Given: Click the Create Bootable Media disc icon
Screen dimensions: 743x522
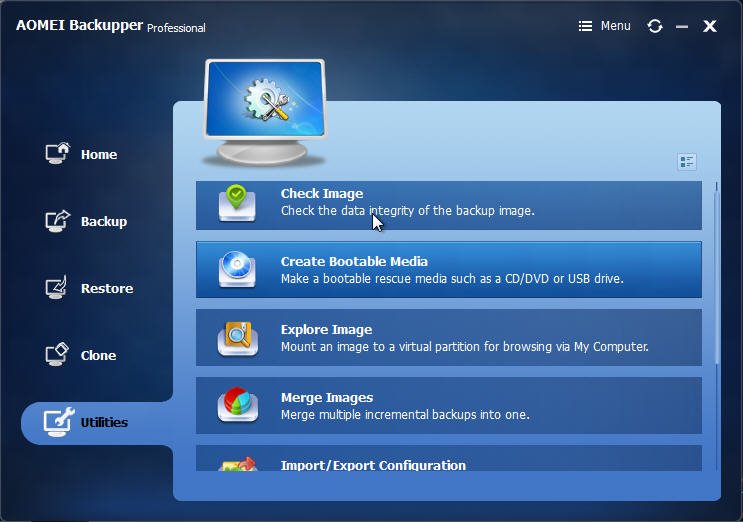Looking at the screenshot, I should click(x=237, y=270).
